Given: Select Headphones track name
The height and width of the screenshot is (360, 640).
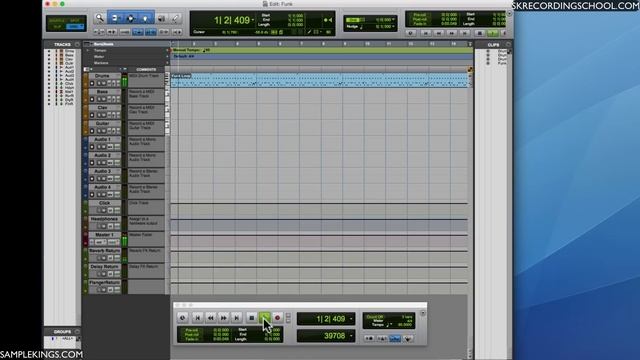Looking at the screenshot, I should point(104,219).
